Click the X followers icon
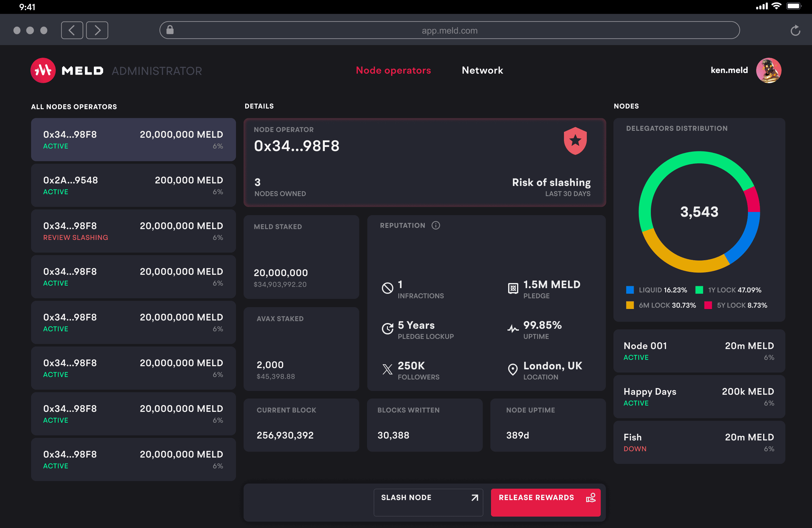This screenshot has height=528, width=812. click(x=387, y=369)
